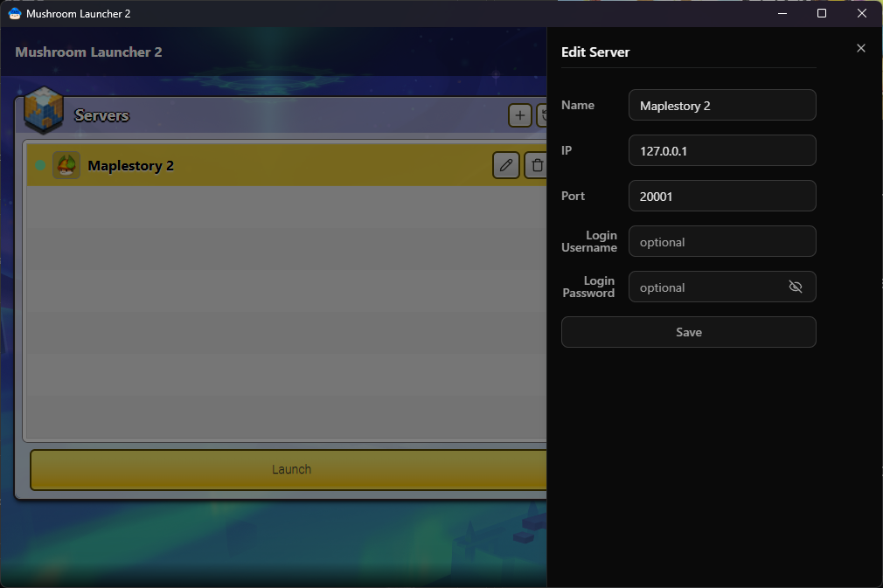
Task: Click the add server plus icon
Action: 520,115
